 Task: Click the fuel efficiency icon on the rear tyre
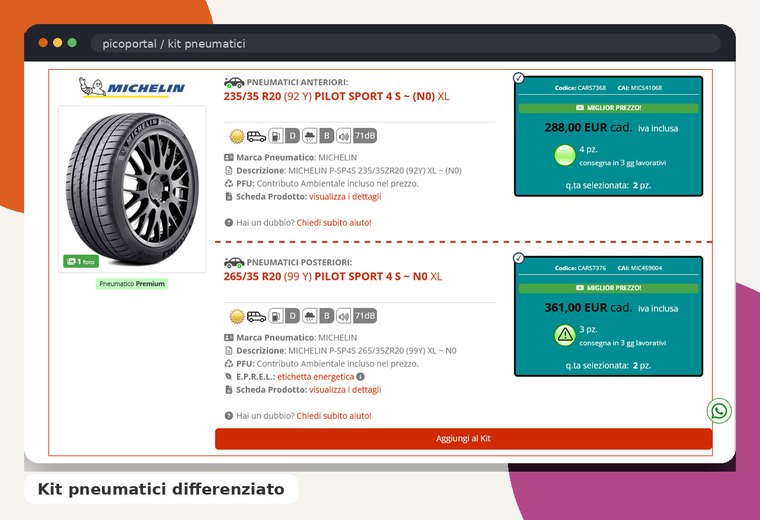point(275,316)
